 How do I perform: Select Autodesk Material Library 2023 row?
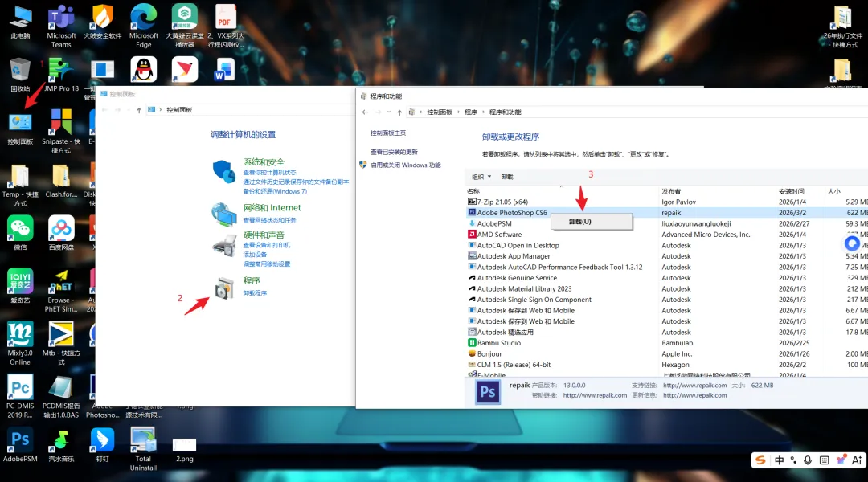(666, 289)
